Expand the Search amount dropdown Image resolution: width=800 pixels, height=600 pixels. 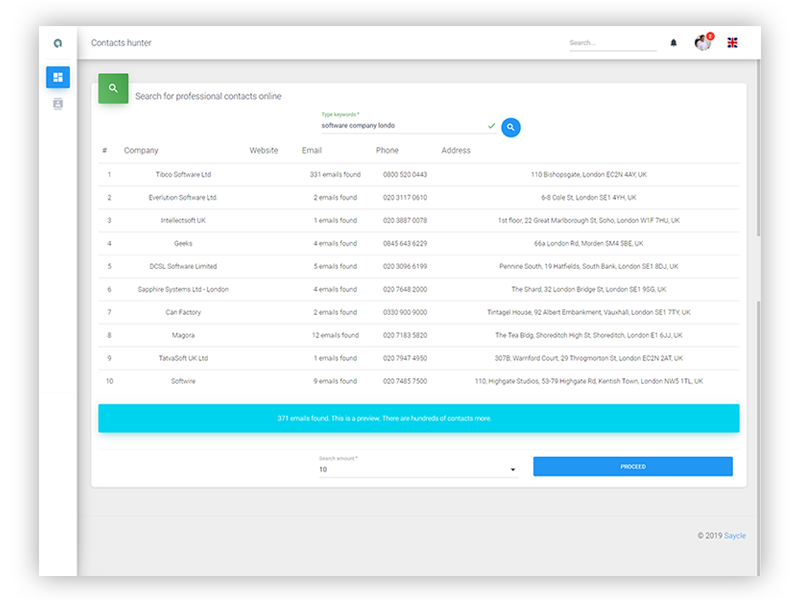click(418, 469)
